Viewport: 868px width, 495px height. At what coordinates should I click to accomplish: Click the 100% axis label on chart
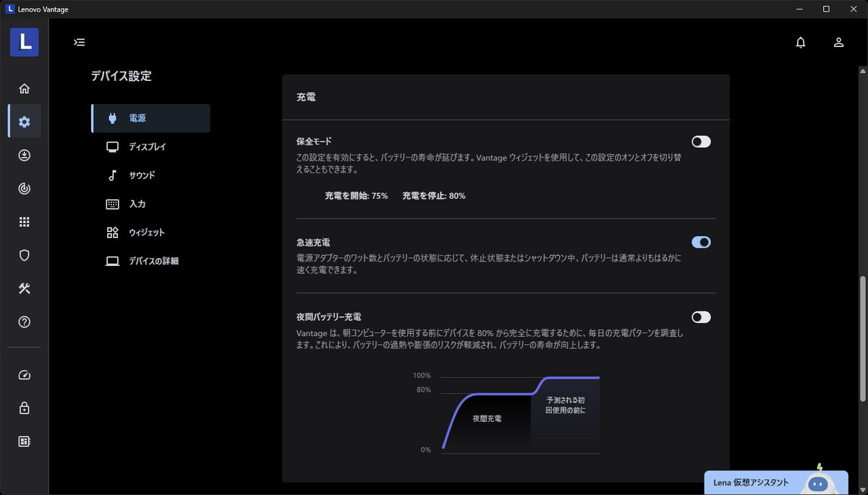point(422,376)
